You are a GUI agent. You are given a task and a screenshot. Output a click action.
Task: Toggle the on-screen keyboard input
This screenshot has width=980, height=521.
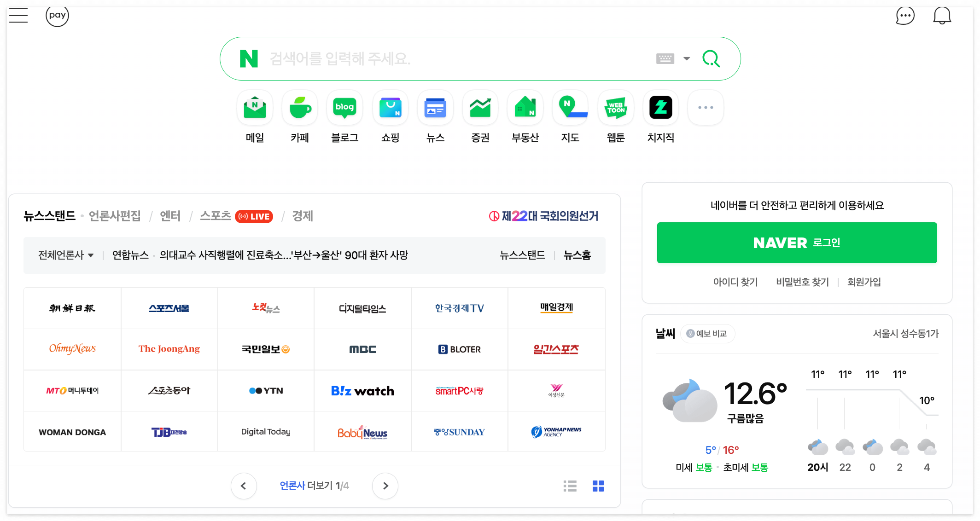tap(665, 58)
